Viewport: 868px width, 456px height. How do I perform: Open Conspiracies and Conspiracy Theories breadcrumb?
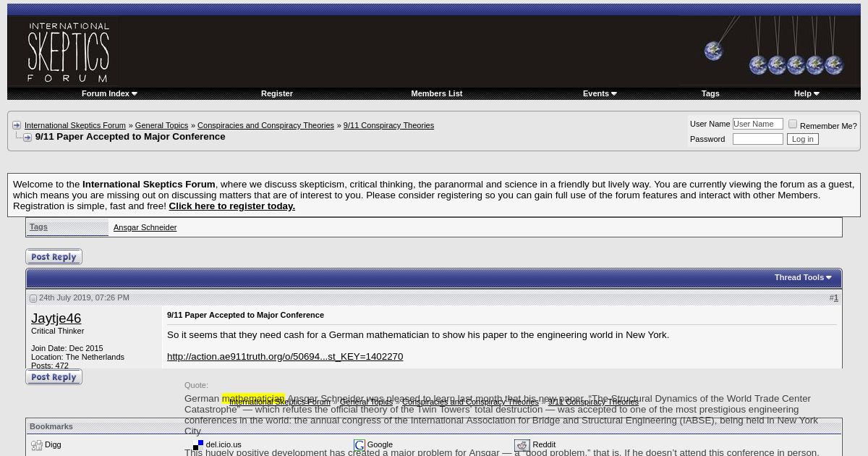265,125
